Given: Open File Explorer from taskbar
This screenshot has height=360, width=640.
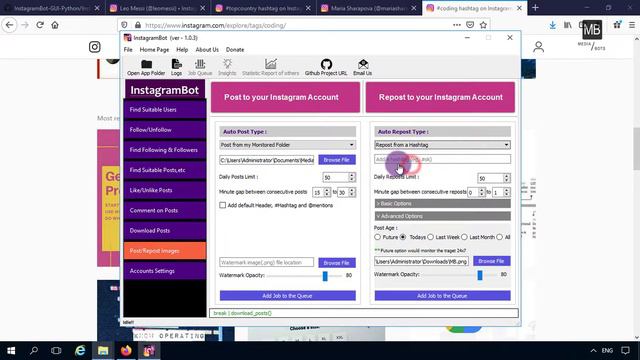Looking at the screenshot, I should tap(103, 351).
